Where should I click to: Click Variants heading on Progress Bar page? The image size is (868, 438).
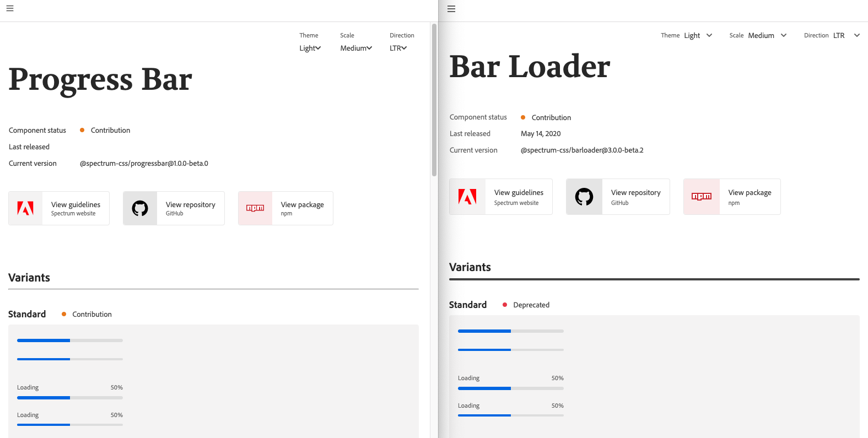click(x=29, y=278)
